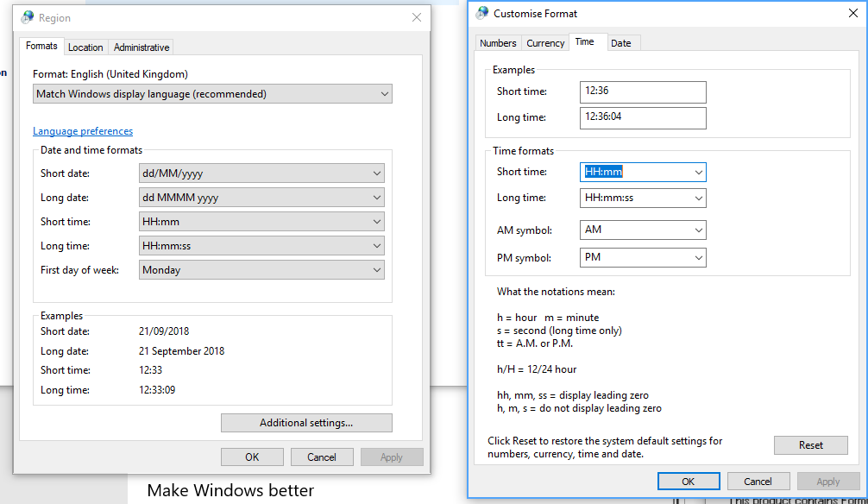The width and height of the screenshot is (868, 504).
Task: Switch to the Location tab
Action: pyautogui.click(x=85, y=47)
